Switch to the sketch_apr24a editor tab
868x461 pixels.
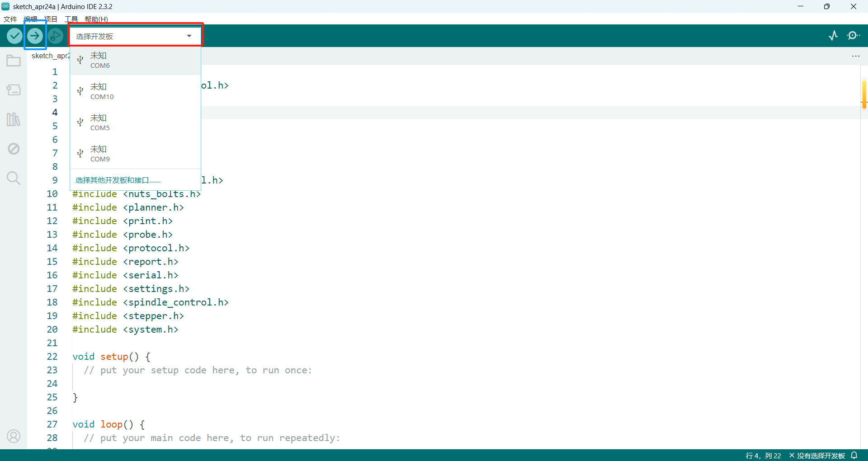pos(50,56)
